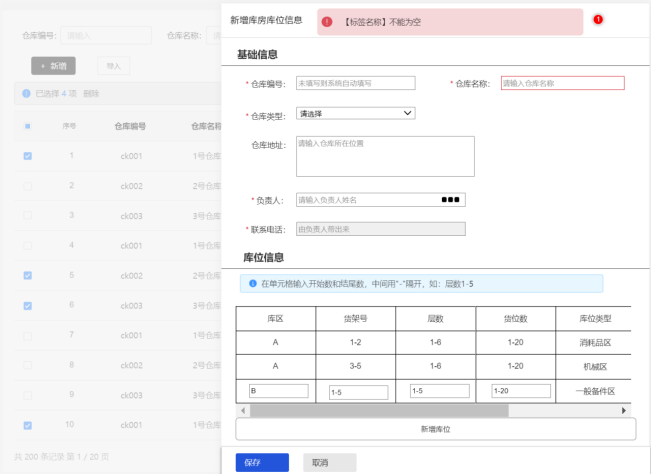Click the left arrow of table scrollbar
The width and height of the screenshot is (651, 474).
243,410
